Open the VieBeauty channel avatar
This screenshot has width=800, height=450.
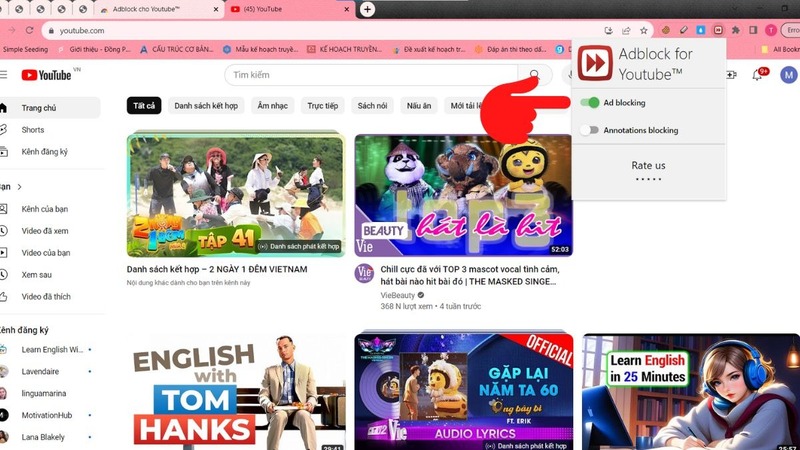point(364,273)
